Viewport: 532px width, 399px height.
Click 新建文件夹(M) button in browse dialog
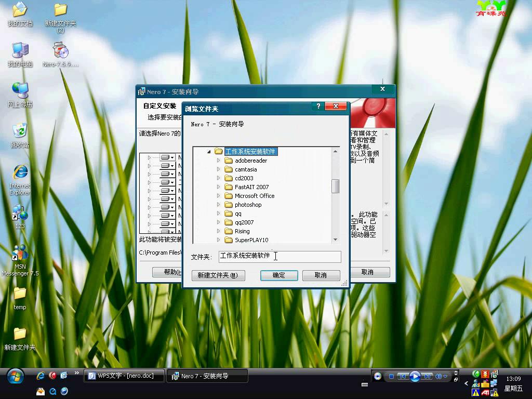(218, 275)
